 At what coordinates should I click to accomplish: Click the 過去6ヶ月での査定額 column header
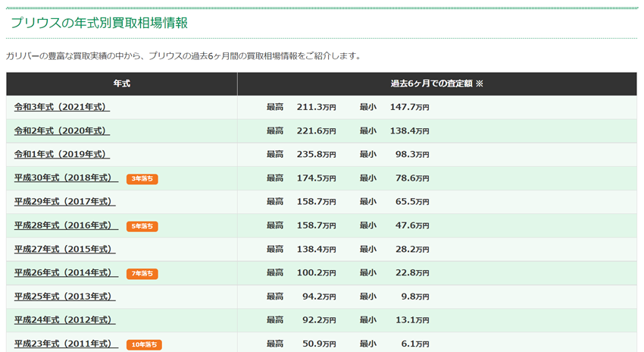(436, 83)
